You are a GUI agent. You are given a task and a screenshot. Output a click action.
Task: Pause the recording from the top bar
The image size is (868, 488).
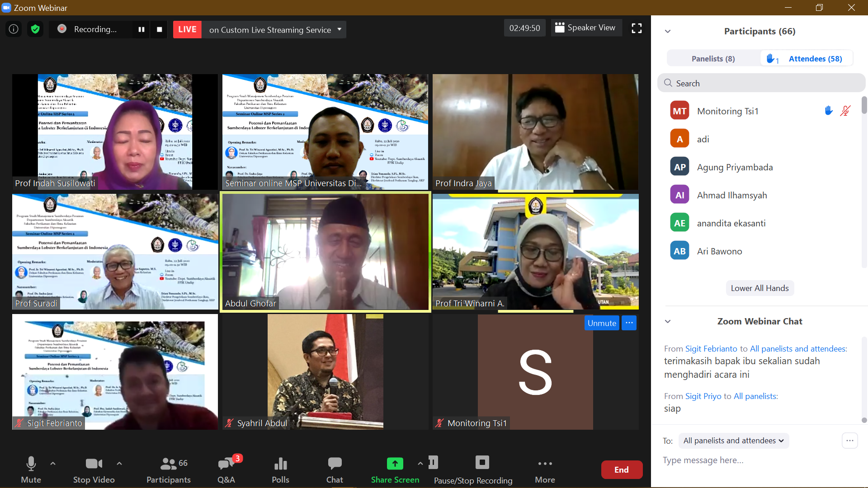tap(142, 29)
